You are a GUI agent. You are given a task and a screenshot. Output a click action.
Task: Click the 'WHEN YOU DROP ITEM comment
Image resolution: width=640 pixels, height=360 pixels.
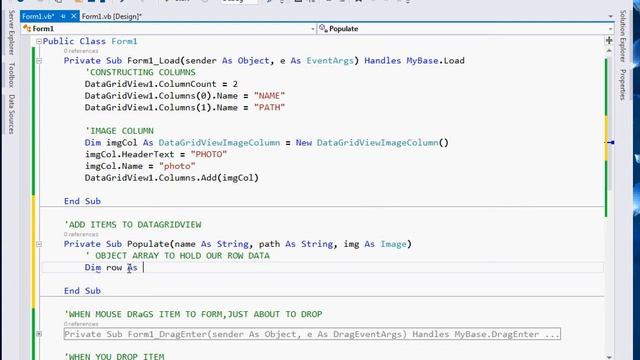tap(114, 356)
